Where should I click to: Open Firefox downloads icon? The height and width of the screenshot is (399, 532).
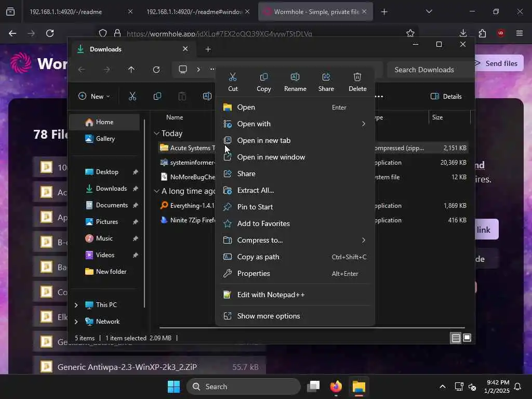[x=463, y=33]
